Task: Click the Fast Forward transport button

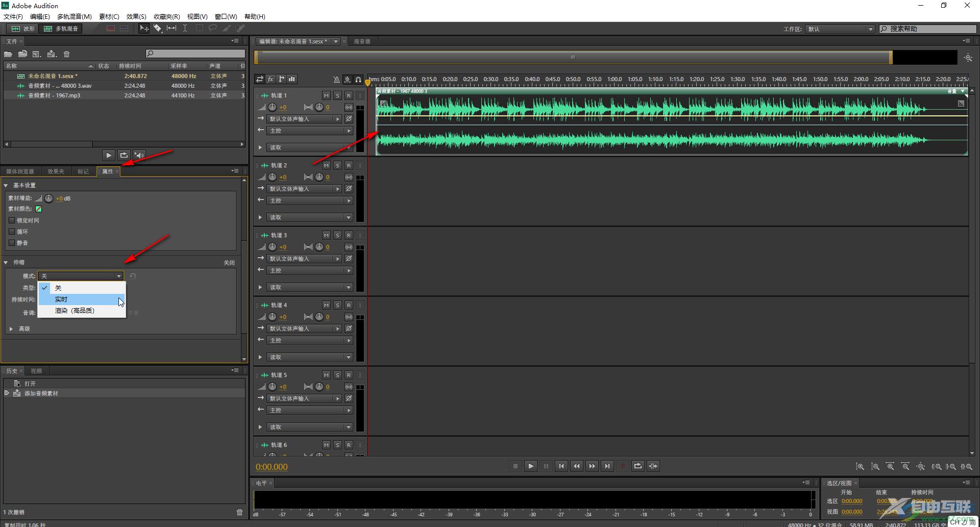Action: (592, 466)
